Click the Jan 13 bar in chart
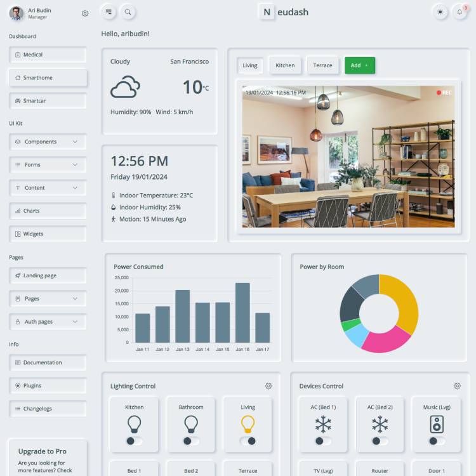The image size is (476, 476). (x=182, y=316)
